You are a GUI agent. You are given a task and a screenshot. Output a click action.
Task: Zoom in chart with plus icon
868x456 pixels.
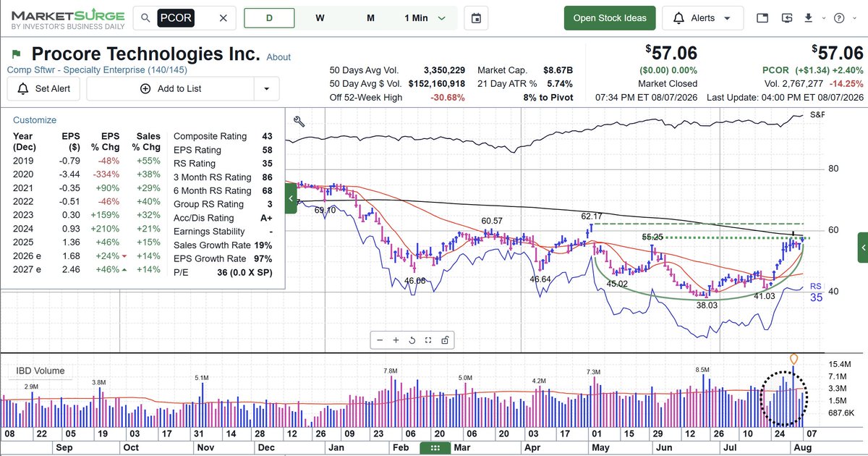[396, 340]
